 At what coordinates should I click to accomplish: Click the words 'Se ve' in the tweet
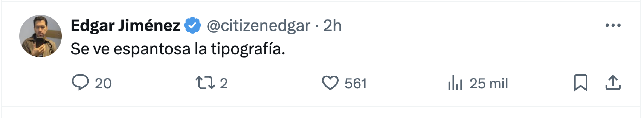pos(90,49)
